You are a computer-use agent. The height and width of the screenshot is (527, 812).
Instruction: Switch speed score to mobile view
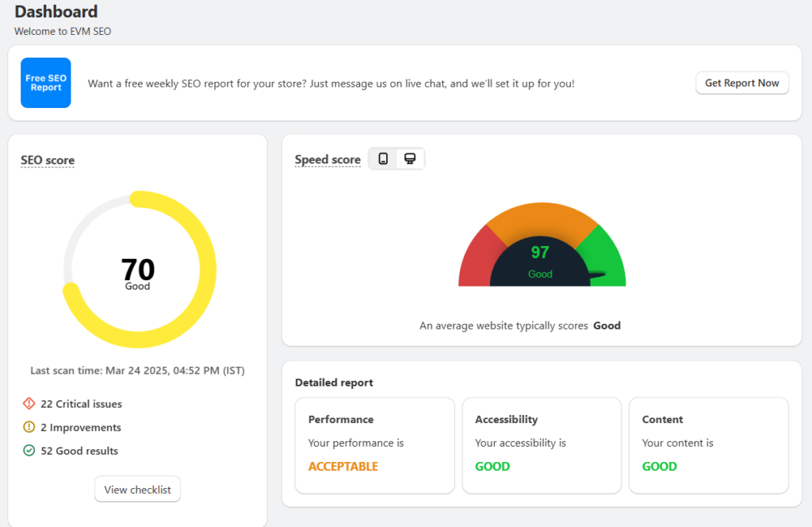tap(383, 159)
